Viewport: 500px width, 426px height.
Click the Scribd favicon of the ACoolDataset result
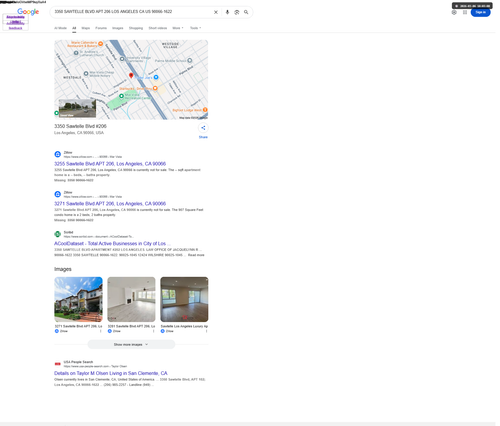point(58,234)
